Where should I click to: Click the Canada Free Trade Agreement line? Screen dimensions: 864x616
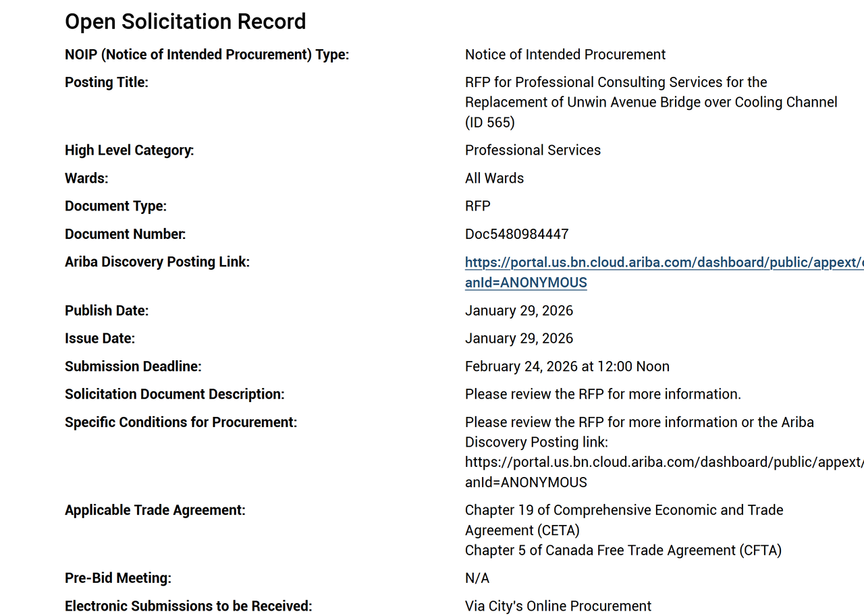click(622, 551)
